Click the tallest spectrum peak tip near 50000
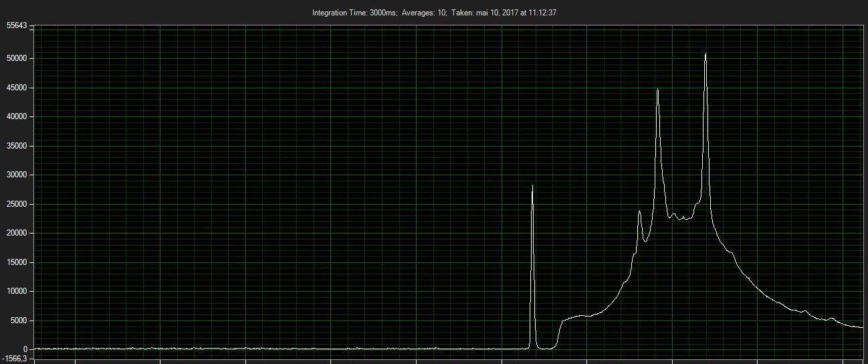The width and height of the screenshot is (868, 364). tap(706, 54)
